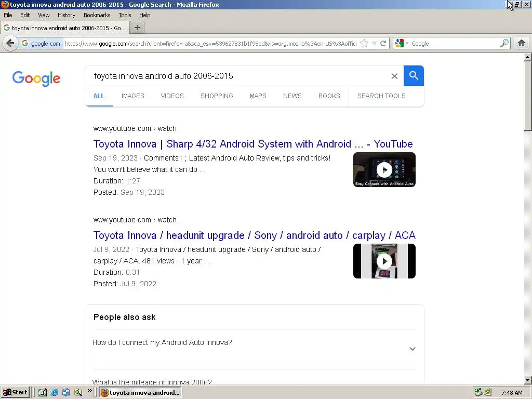Click the first quick launch icon beside Start
The width and height of the screenshot is (532, 399).
(43, 393)
